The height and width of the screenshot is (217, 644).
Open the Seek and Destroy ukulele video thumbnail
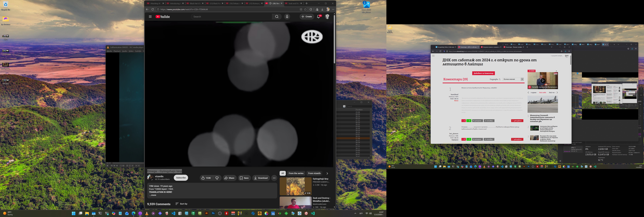click(296, 203)
